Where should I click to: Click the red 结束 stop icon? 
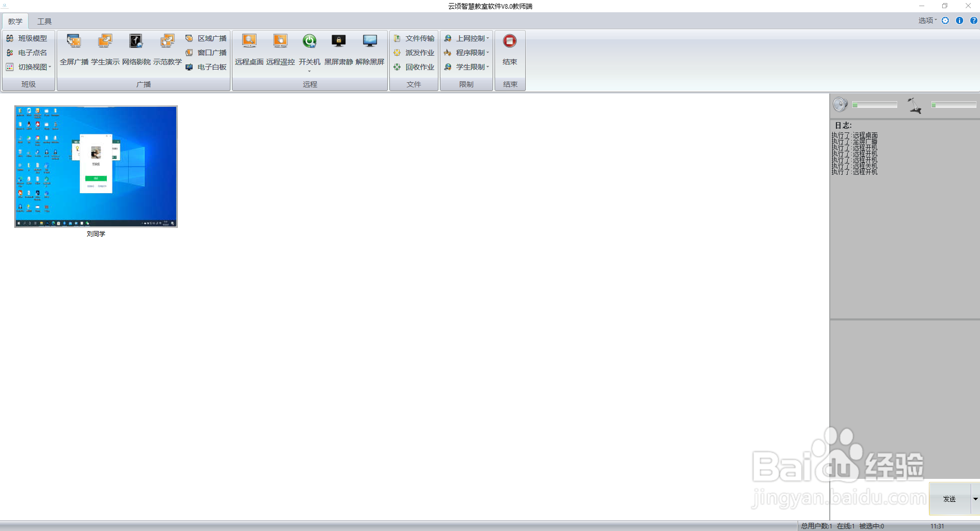click(x=510, y=41)
